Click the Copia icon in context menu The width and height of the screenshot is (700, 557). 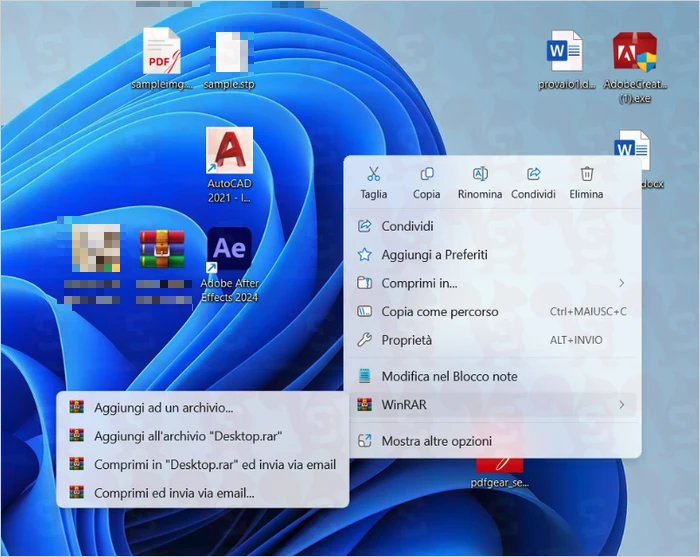(427, 175)
